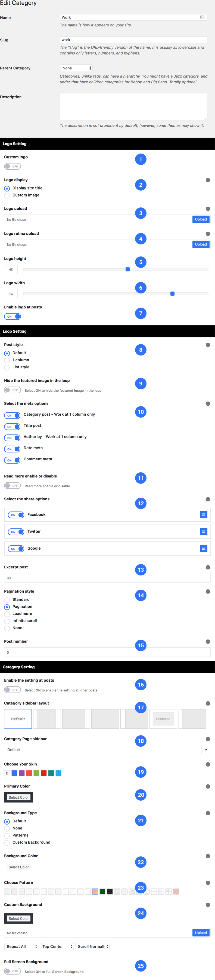Open Facebook share option menu icon
Screen dimensions: 215x980
204,515
